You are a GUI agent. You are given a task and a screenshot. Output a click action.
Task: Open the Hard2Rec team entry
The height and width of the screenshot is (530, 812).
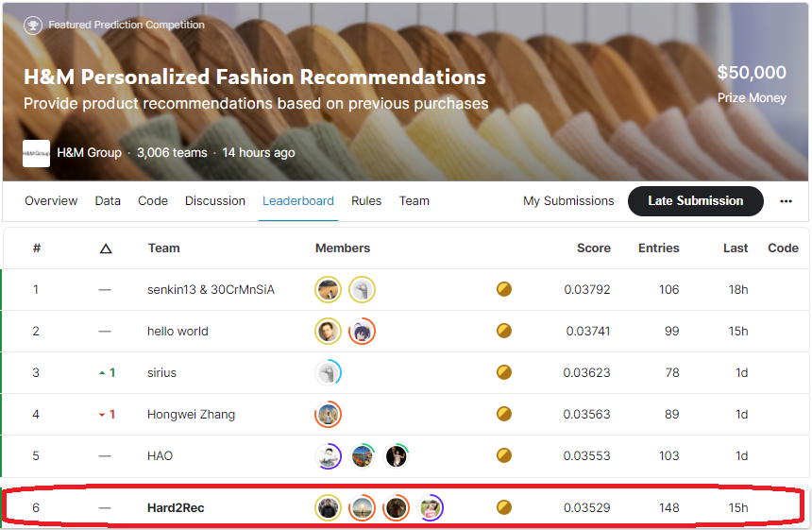[176, 507]
